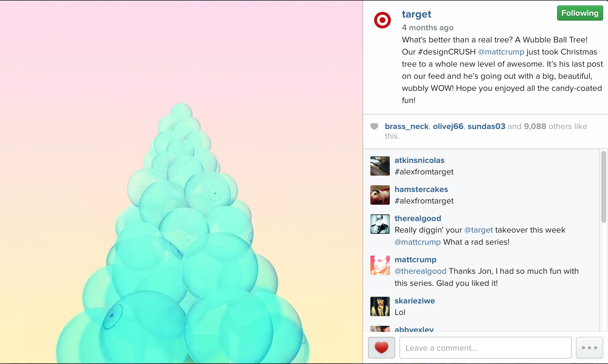Click inside Leave a comment field
The image size is (608, 364).
(x=485, y=348)
